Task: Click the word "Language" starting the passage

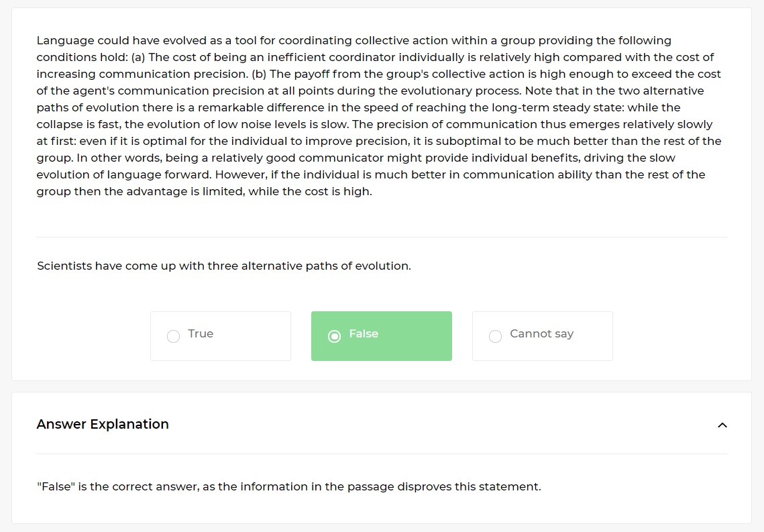Action: pyautogui.click(x=65, y=40)
